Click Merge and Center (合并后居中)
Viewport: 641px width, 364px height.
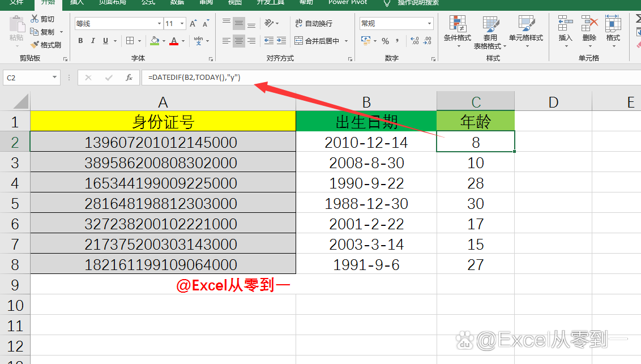tap(317, 41)
